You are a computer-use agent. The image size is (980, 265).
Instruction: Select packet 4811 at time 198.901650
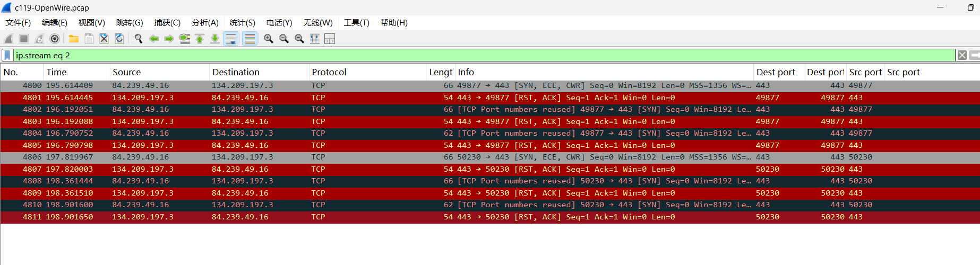(x=490, y=217)
